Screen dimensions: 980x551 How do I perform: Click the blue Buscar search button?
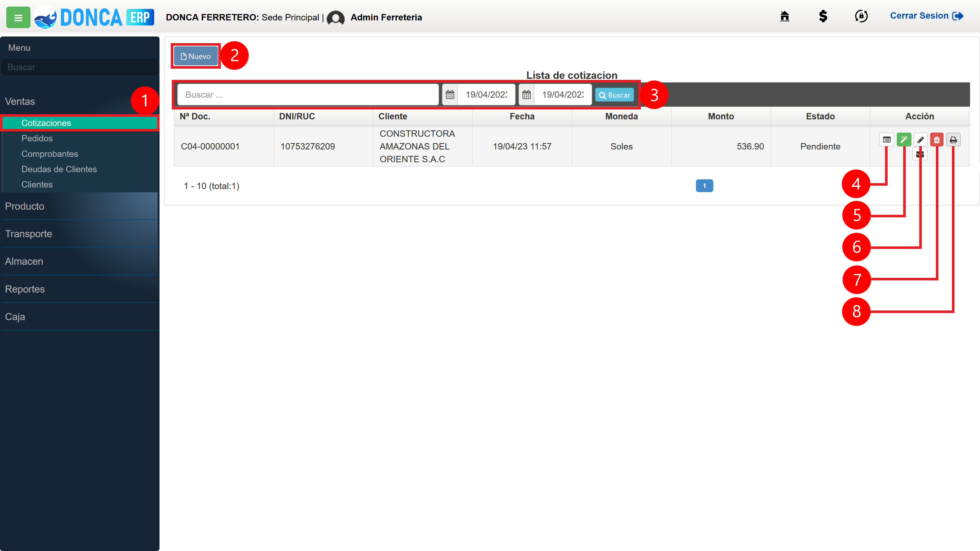pyautogui.click(x=614, y=95)
